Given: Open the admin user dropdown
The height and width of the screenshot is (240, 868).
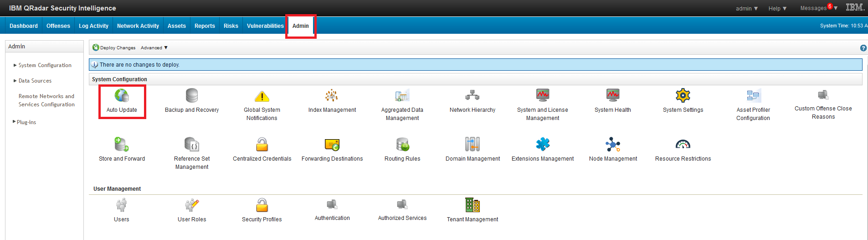Looking at the screenshot, I should (x=746, y=8).
